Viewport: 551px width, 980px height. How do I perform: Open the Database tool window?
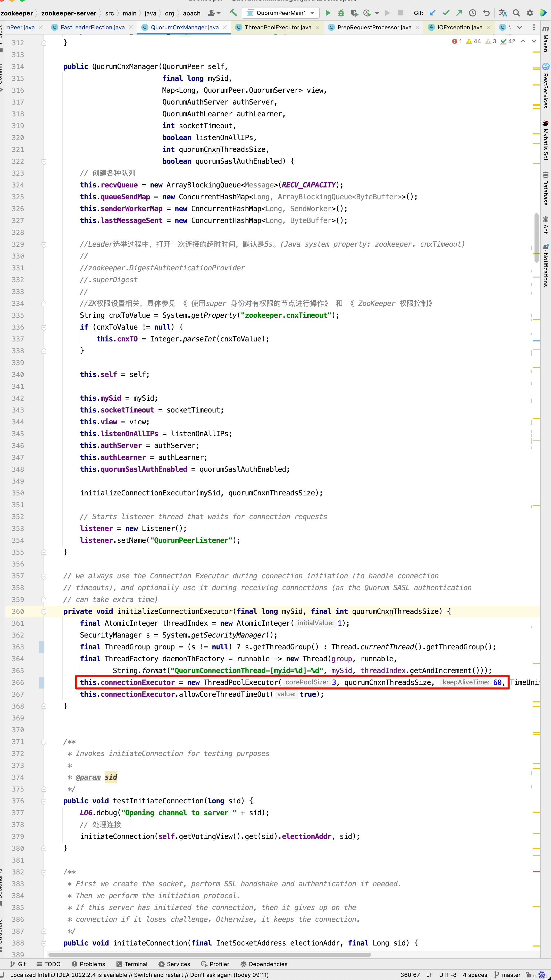point(546,188)
